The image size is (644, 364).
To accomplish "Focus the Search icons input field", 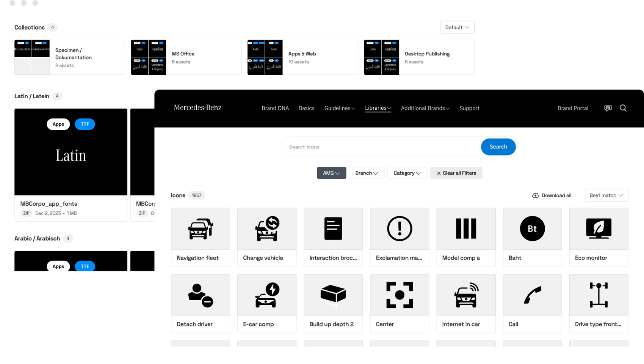I will 382,147.
